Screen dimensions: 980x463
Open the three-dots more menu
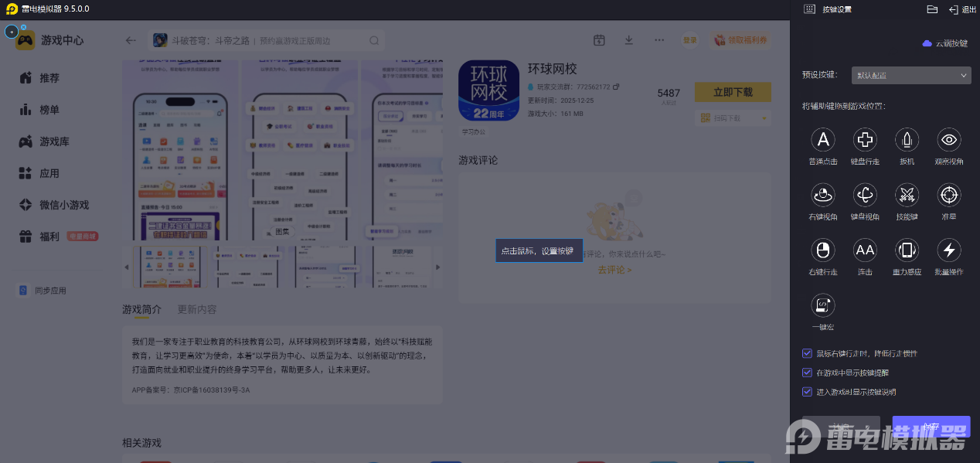click(x=659, y=40)
